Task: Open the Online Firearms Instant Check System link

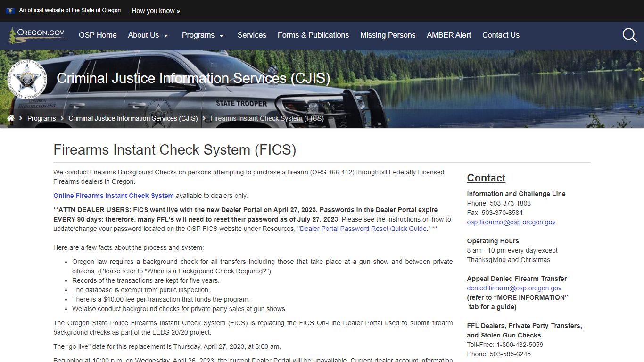Action: (114, 196)
